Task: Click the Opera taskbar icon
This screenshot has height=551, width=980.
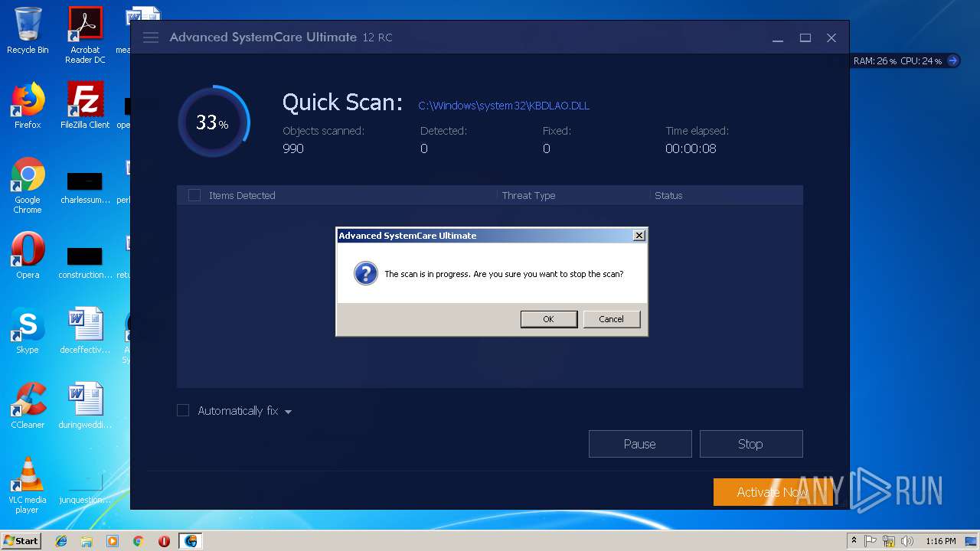Action: (164, 541)
